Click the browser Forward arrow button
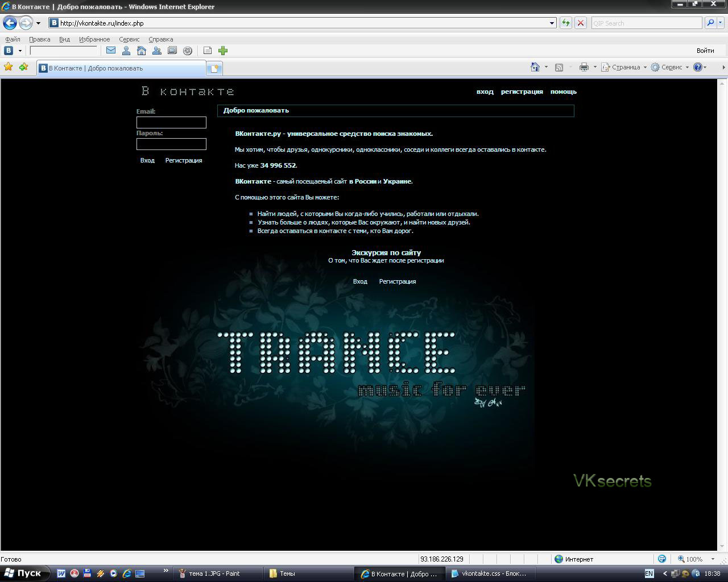728x582 pixels. coord(26,23)
